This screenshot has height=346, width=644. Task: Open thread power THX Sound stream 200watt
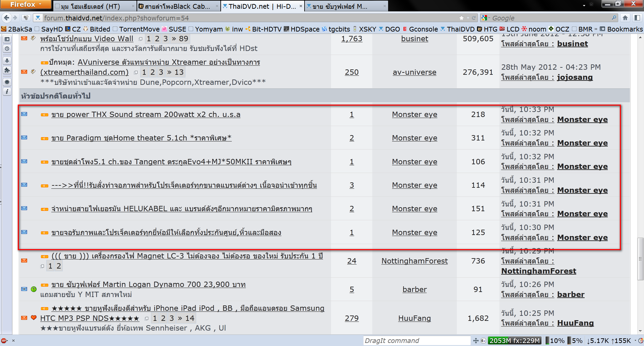(x=146, y=114)
